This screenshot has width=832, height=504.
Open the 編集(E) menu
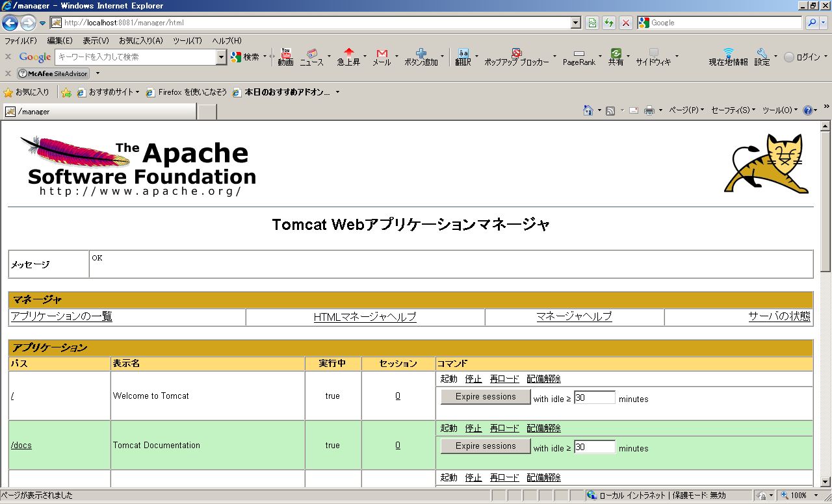click(x=60, y=40)
